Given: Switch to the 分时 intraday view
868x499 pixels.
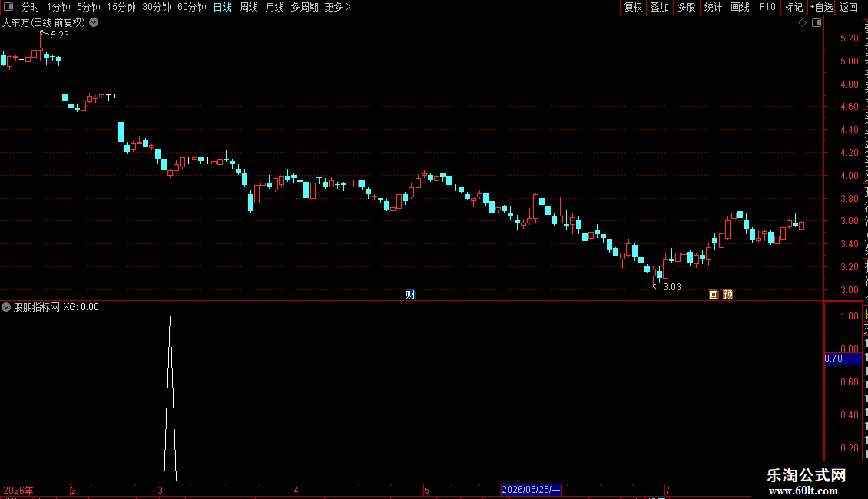Looking at the screenshot, I should point(31,7).
